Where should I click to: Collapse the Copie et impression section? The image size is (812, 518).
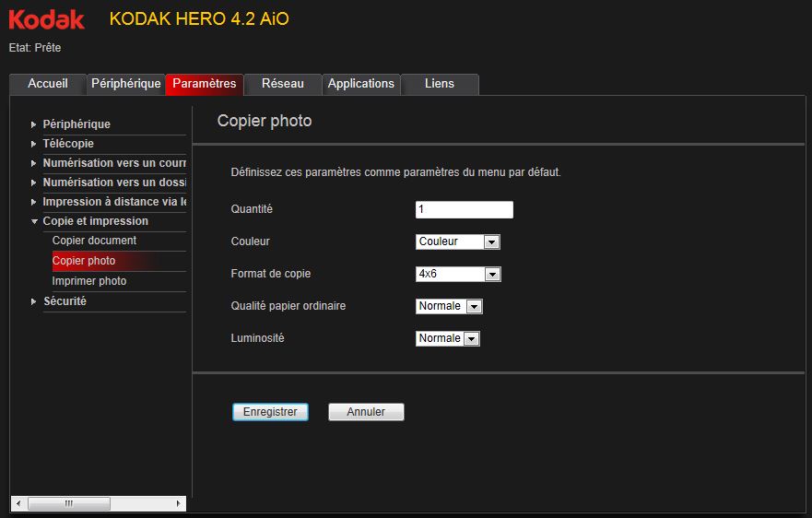[x=34, y=221]
